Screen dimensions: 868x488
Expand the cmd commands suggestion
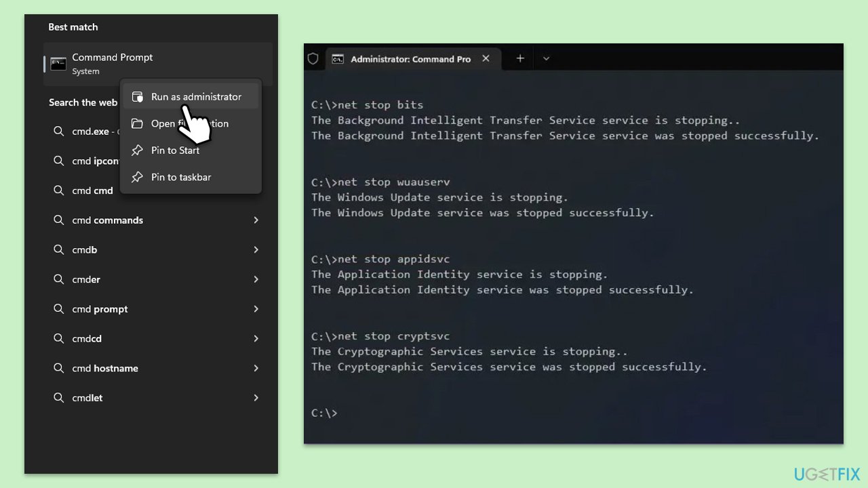click(256, 220)
